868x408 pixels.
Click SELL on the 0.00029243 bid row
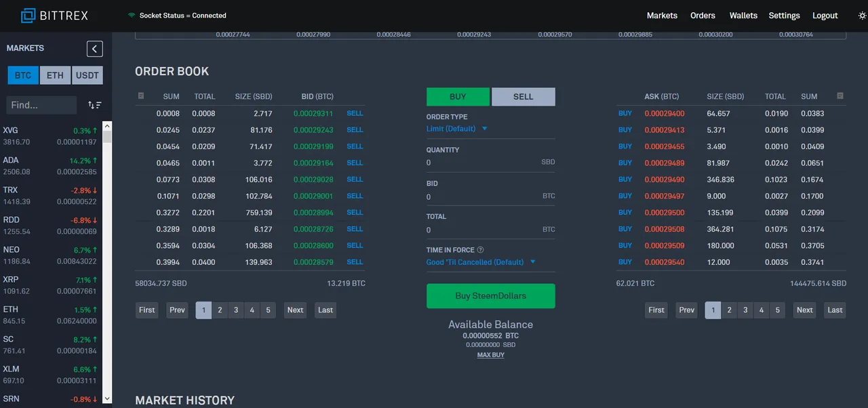(355, 130)
